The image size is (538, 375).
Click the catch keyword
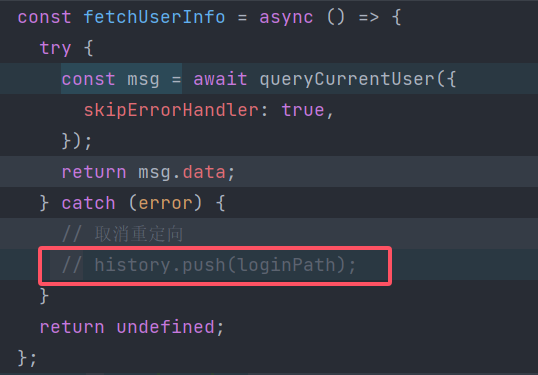pyautogui.click(x=88, y=203)
